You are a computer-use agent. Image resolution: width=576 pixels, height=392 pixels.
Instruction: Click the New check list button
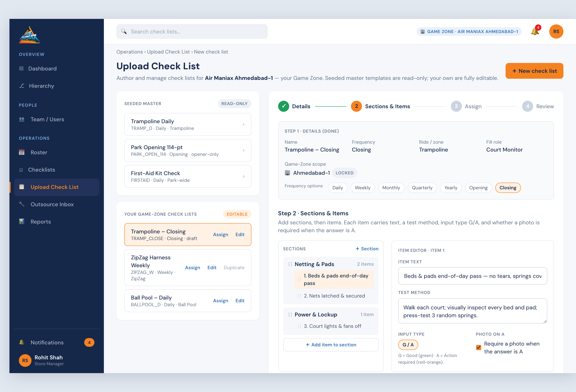[534, 71]
